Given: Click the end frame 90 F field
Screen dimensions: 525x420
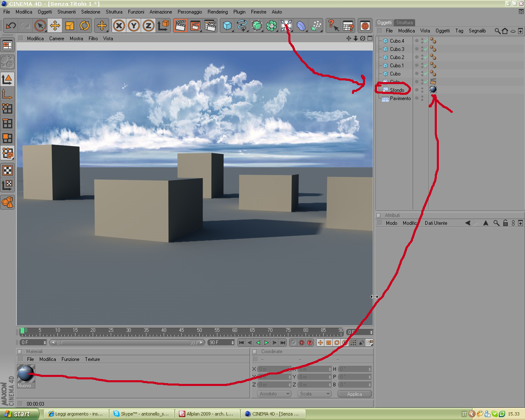Looking at the screenshot, I should click(221, 342).
